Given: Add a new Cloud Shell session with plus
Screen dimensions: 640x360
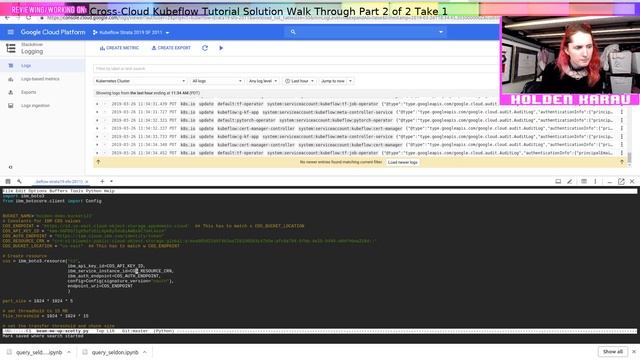Looking at the screenshot, I should pyautogui.click(x=102, y=181).
